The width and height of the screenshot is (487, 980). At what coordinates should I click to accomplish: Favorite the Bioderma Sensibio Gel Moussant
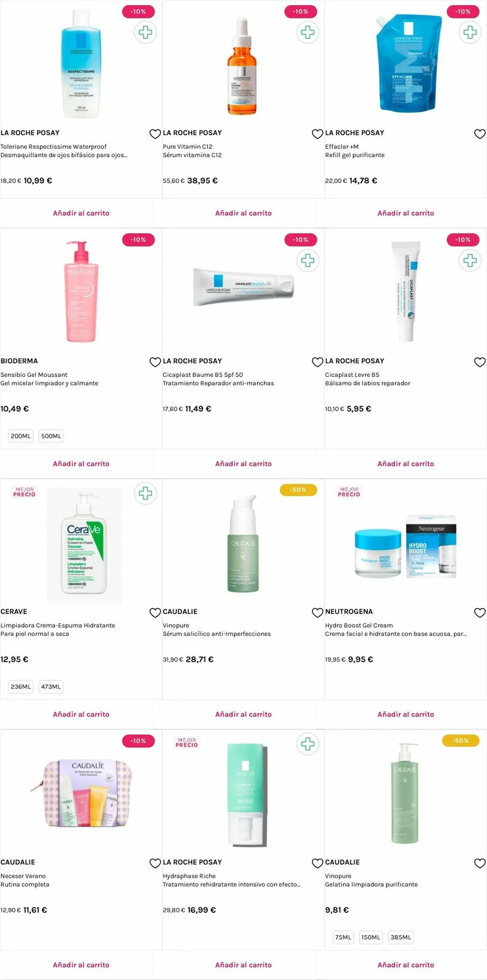(155, 362)
